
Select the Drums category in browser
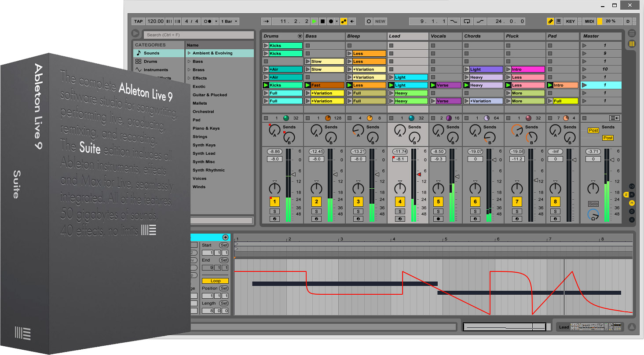159,62
